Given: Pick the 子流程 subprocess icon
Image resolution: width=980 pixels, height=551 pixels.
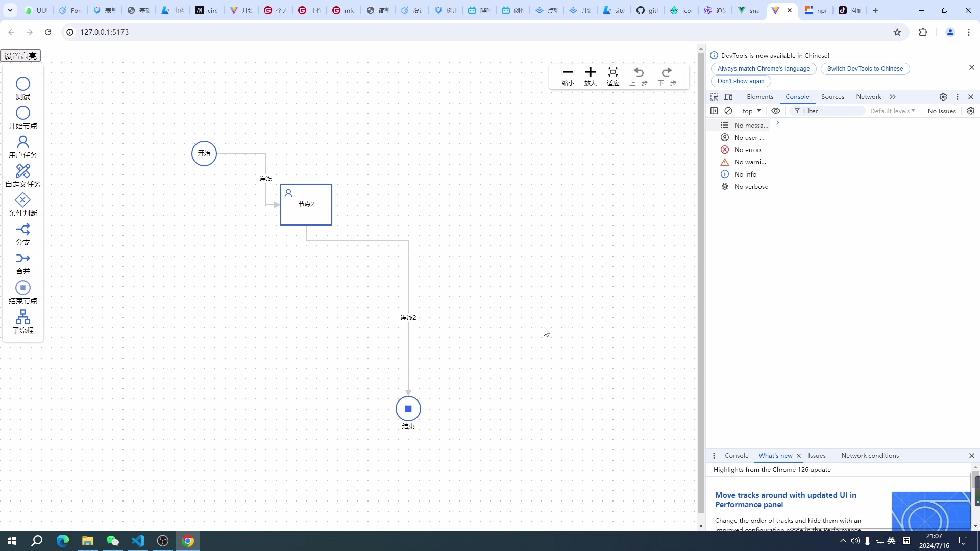Looking at the screenshot, I should coord(23,317).
